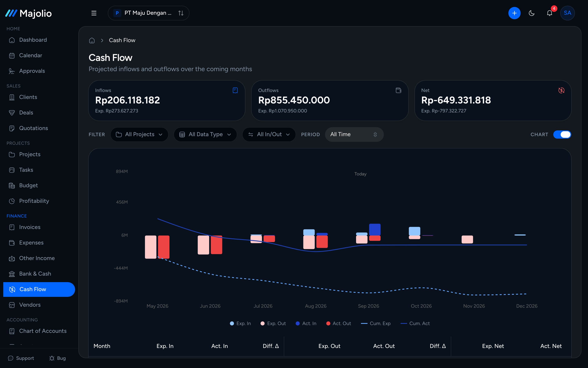Toggle Act. Out legend series
The image size is (588, 368).
click(x=339, y=323)
